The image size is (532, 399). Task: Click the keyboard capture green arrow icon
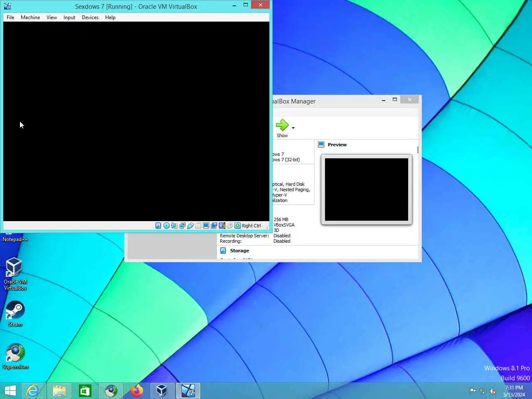[237, 226]
